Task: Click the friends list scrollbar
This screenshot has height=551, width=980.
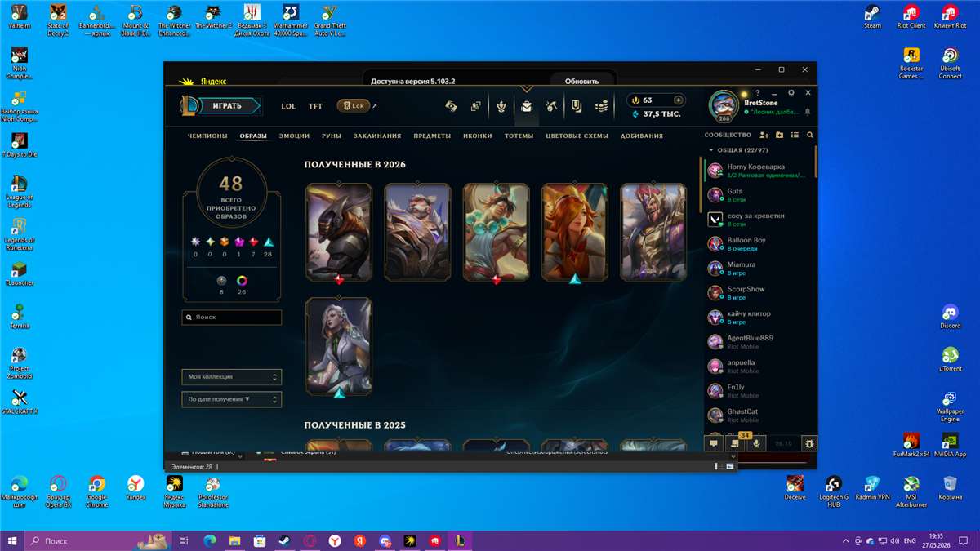Action: pos(816,161)
